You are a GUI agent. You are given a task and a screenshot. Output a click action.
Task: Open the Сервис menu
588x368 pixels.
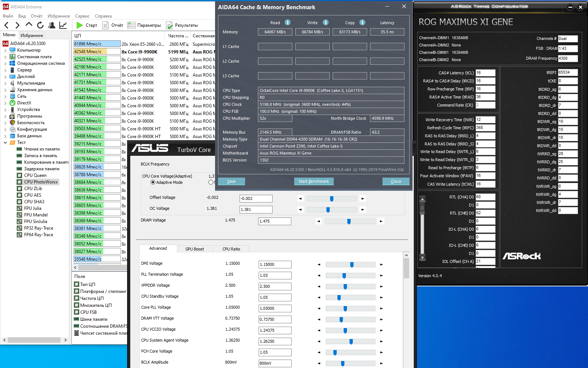click(82, 16)
